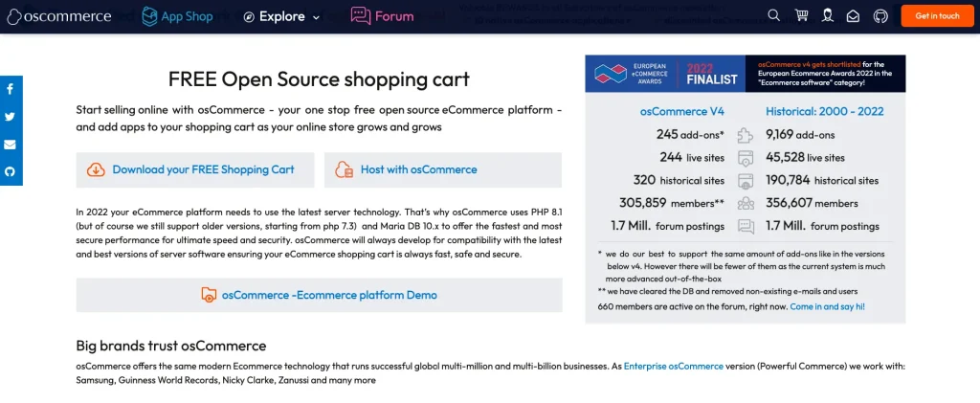Click the Get in touch button
This screenshot has width=980, height=403.
937,15
